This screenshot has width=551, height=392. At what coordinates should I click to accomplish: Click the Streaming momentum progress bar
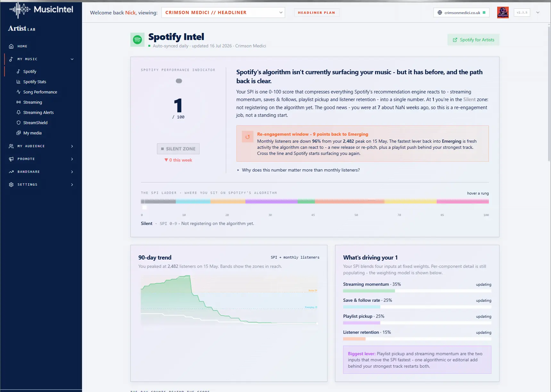[417, 291]
